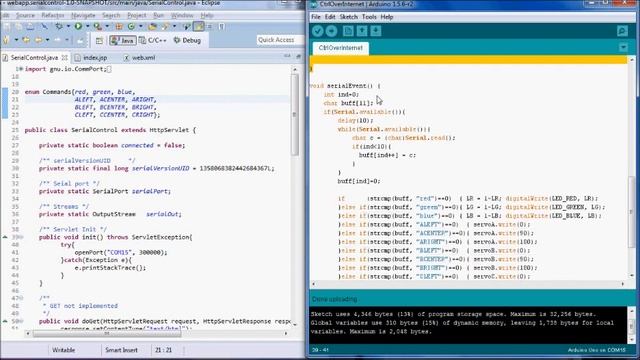Click the Verify button in Arduino toolbar
Screen dimensions: 640x360
click(318, 31)
